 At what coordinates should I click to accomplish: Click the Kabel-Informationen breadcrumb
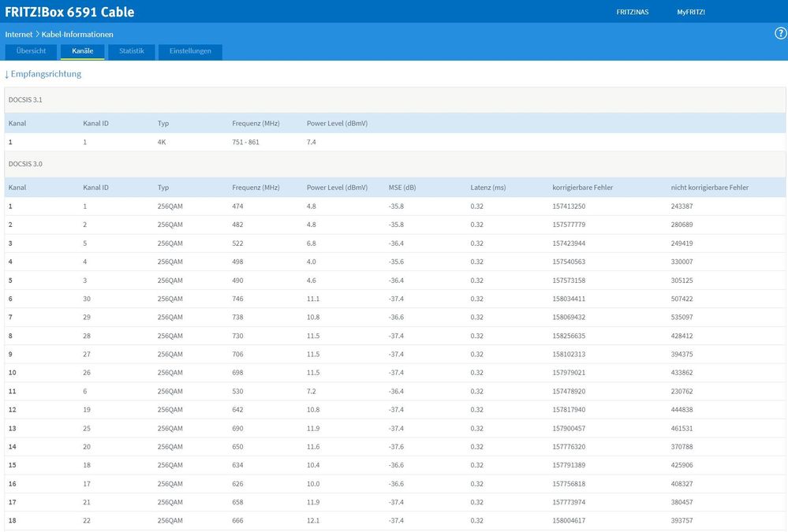pyautogui.click(x=77, y=35)
